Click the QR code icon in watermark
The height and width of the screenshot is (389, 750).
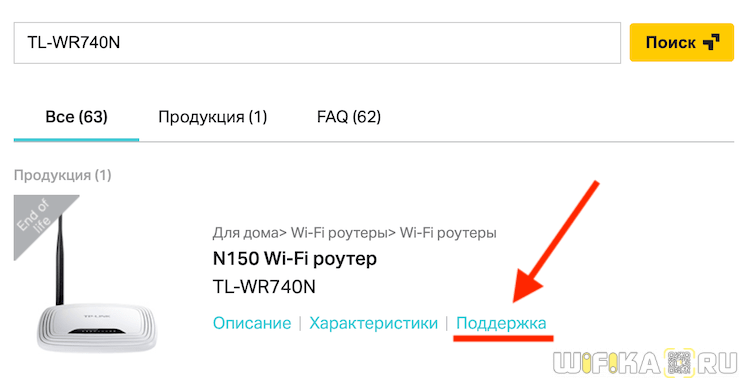coord(679,363)
